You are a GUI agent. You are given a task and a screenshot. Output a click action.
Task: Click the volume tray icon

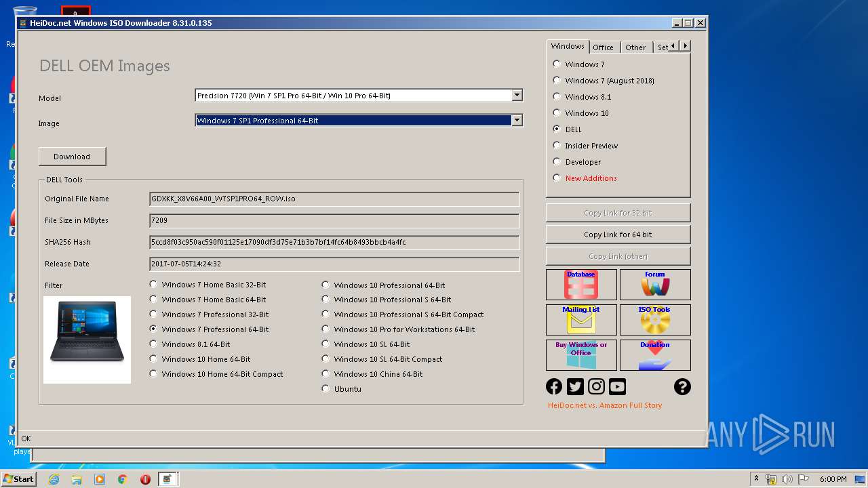(x=787, y=479)
